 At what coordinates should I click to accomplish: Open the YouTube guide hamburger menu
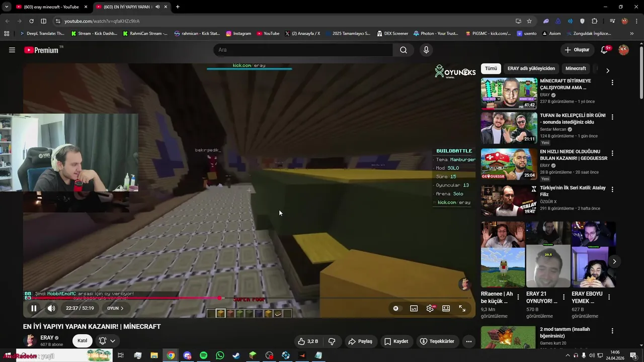tap(12, 50)
